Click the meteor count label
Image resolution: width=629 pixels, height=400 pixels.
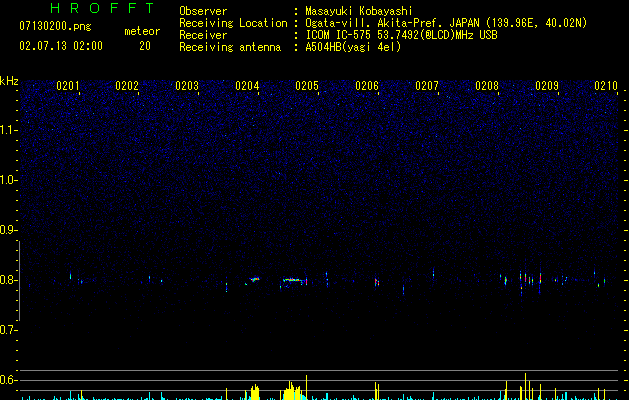142,31
